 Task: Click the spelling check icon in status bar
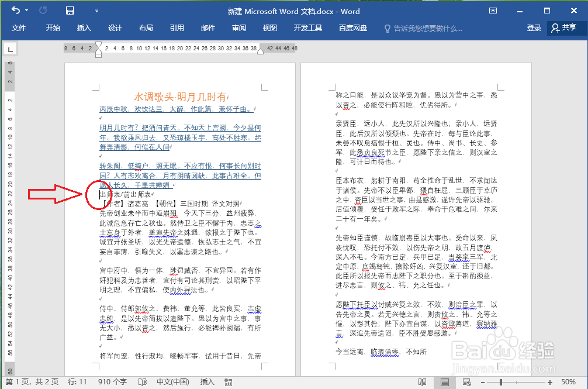(142, 381)
